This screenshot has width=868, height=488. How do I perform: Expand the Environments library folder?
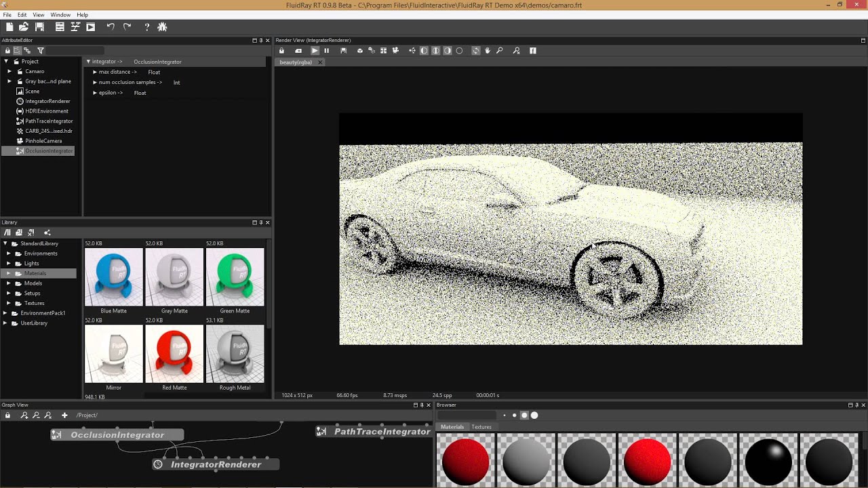[9, 253]
